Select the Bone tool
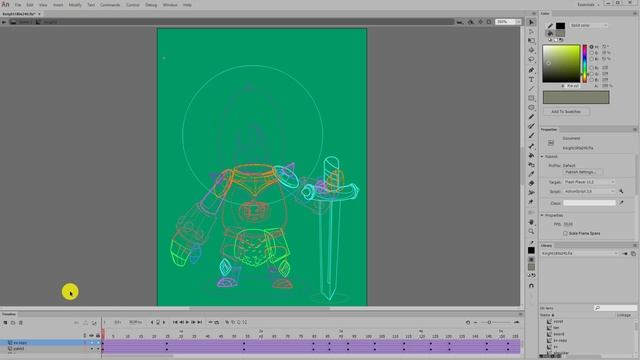 531,146
